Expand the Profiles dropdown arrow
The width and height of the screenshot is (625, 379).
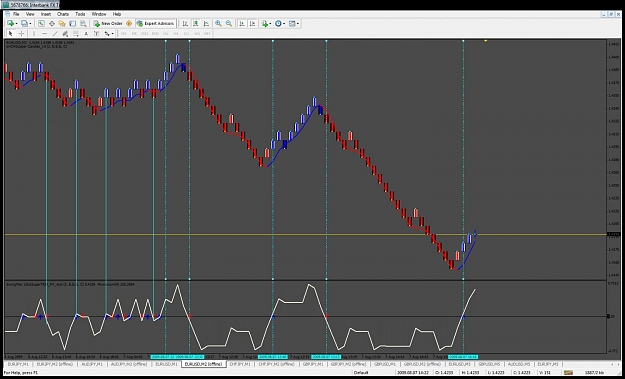coord(30,24)
